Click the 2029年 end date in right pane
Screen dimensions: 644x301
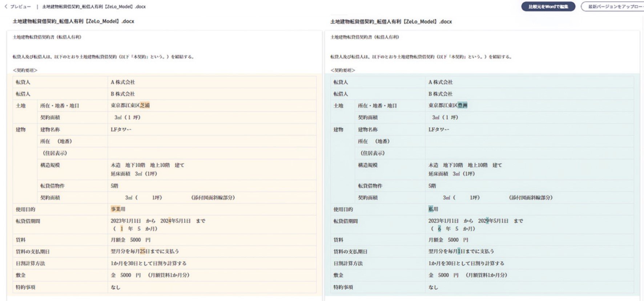coord(483,221)
